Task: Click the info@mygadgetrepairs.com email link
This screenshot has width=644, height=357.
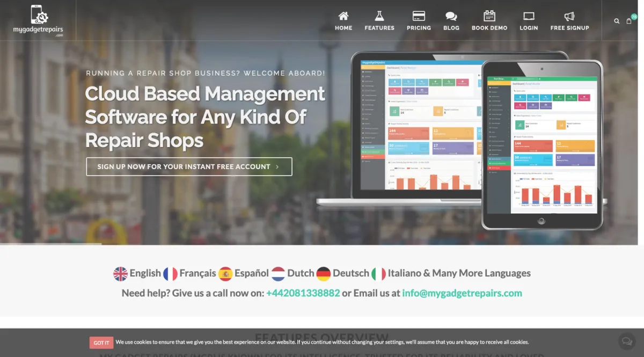Action: (x=462, y=293)
